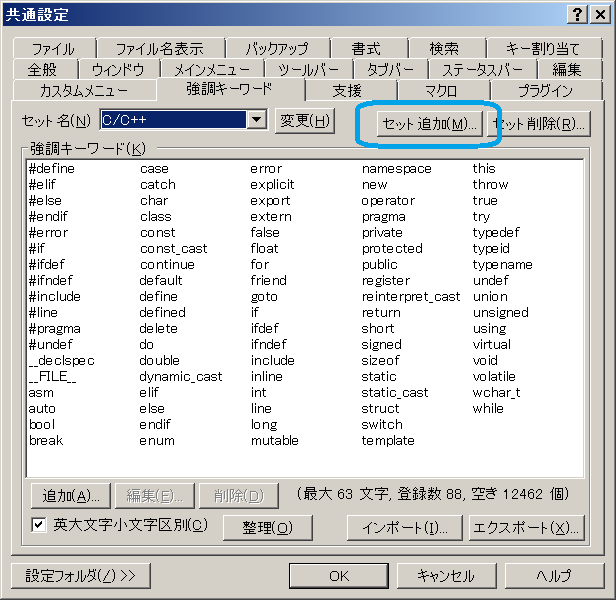Toggle 英大文字小文字区別 checkbox
Image resolution: width=616 pixels, height=600 pixels.
40,525
